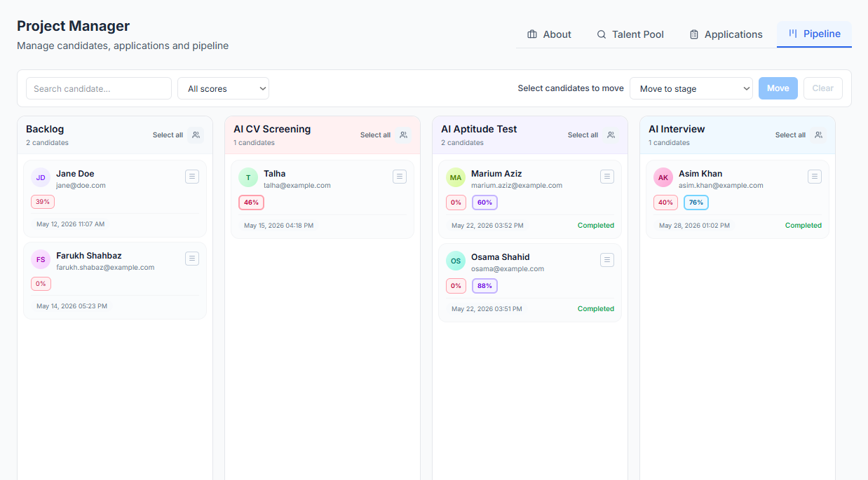Click date May 28, 2026 01:02 PM
Screen dimensions: 868x480
coord(694,226)
